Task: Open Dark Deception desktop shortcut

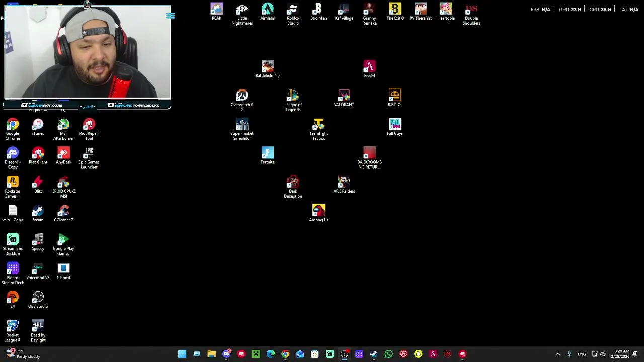Action: [x=293, y=187]
